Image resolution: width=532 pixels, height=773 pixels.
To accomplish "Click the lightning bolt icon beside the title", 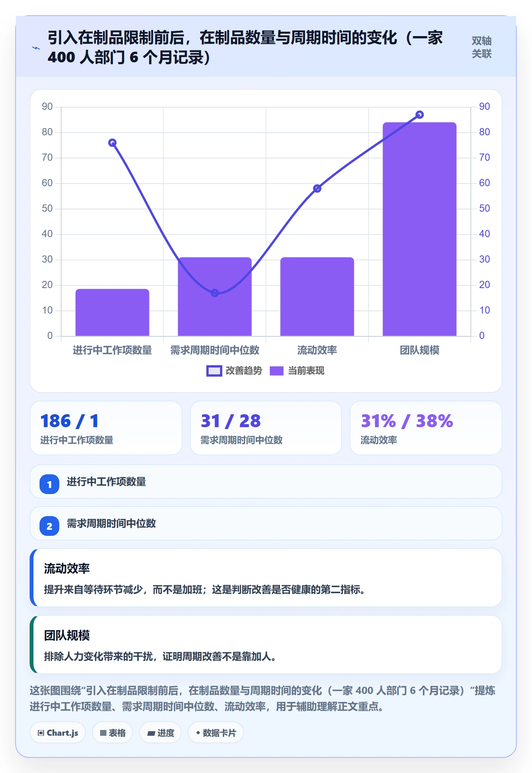I will click(x=36, y=48).
